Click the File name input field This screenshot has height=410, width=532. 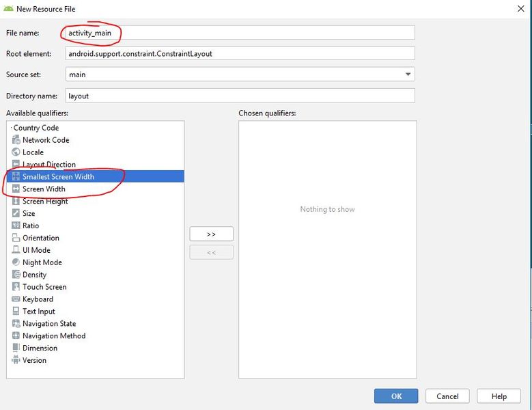240,33
